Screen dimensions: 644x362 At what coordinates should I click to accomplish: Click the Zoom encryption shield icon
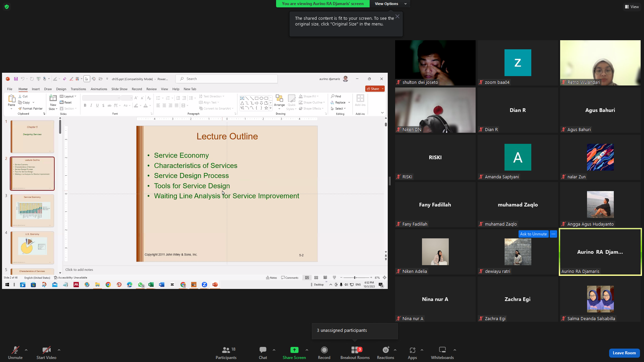click(x=7, y=7)
